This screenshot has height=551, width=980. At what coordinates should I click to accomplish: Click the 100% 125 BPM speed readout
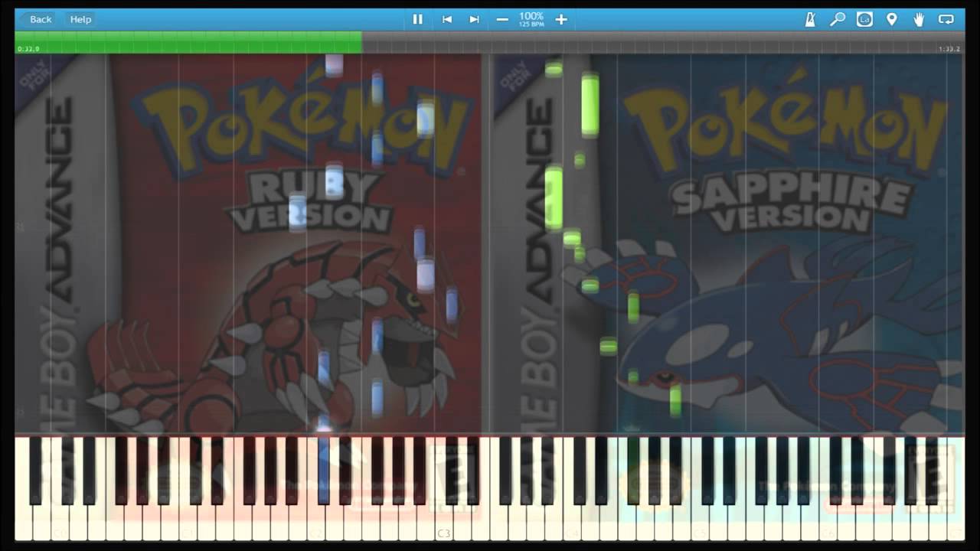531,19
